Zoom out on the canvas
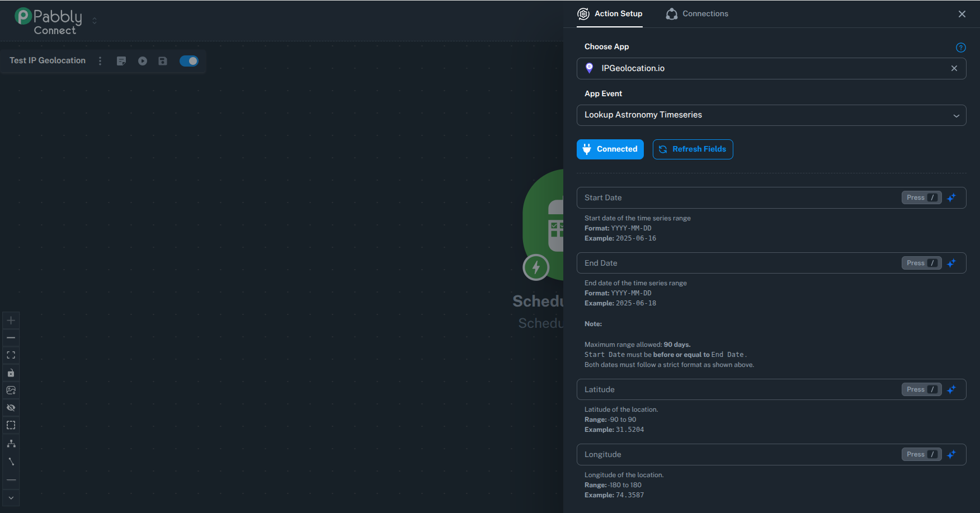 [x=11, y=338]
